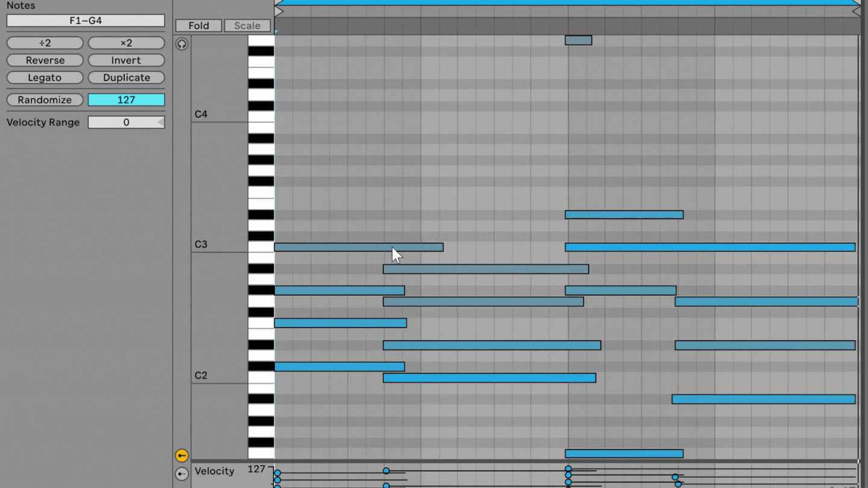Edit the Randomize amount field showing 127
Image resolution: width=868 pixels, height=488 pixels.
(x=126, y=100)
